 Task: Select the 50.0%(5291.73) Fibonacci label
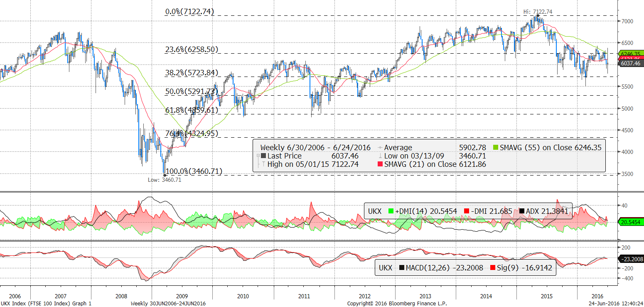(192, 91)
